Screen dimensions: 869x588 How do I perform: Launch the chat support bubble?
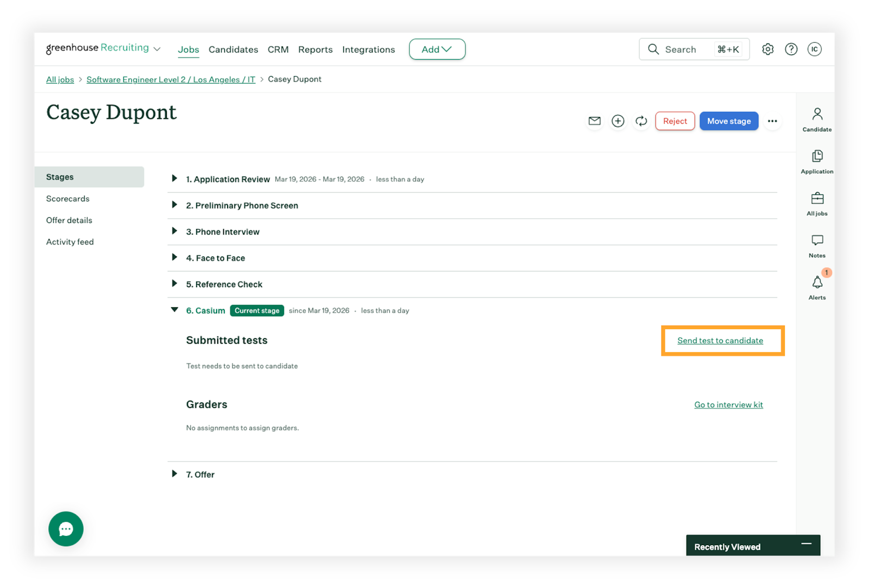pyautogui.click(x=66, y=529)
